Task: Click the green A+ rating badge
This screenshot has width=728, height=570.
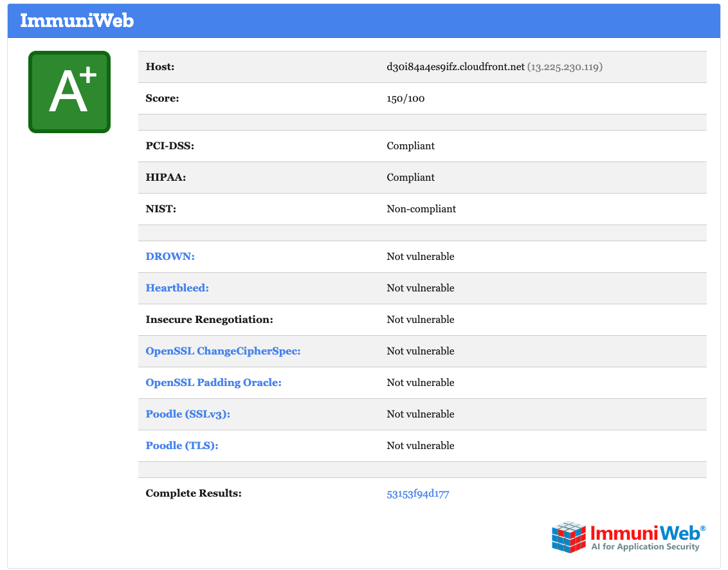Action: 69,91
